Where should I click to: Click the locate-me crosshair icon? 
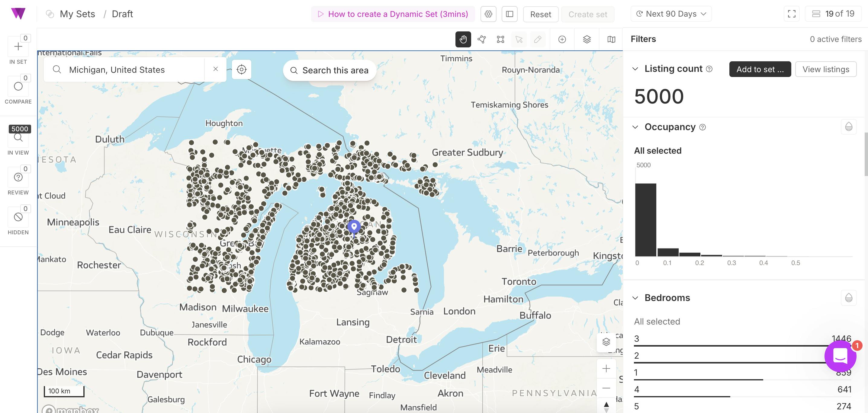(241, 69)
